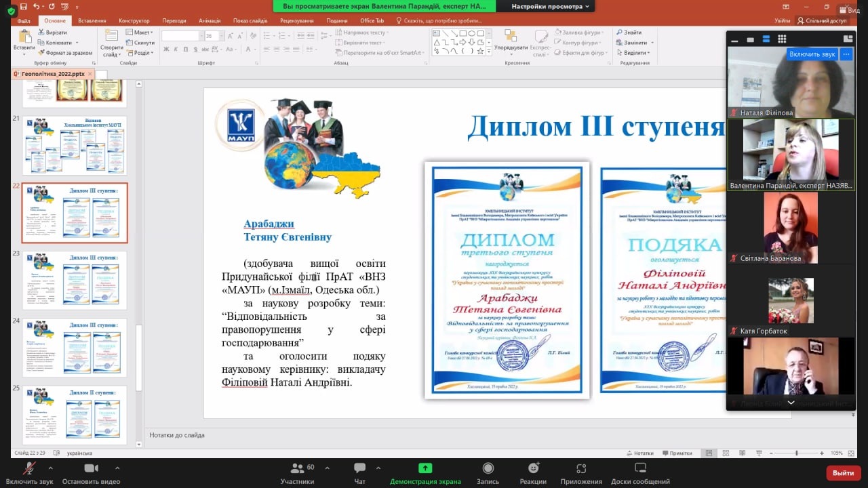Image resolution: width=868 pixels, height=488 pixels.
Task: Expand audio options arrow beside microphone
Action: click(50, 468)
